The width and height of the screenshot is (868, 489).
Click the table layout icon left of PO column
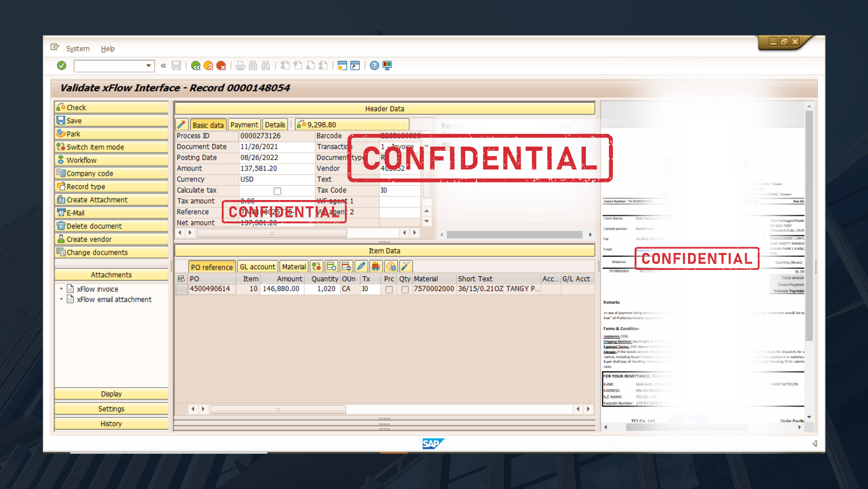pos(182,279)
